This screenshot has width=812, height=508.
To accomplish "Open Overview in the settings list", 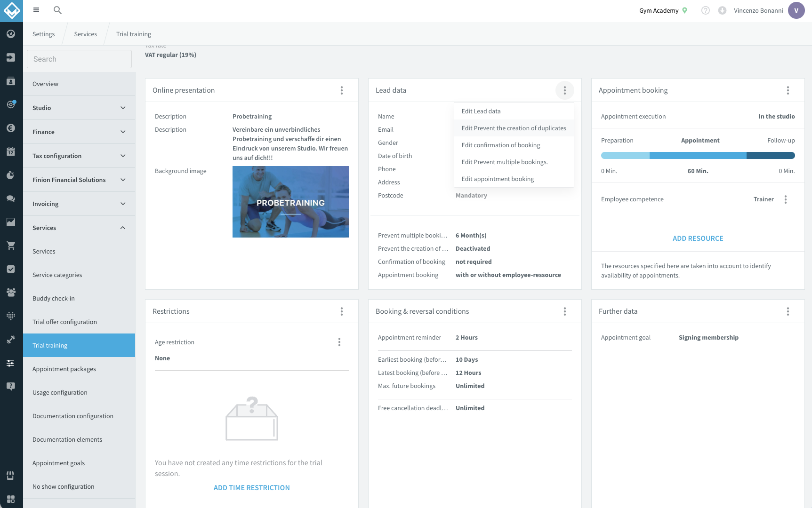I will click(x=79, y=84).
